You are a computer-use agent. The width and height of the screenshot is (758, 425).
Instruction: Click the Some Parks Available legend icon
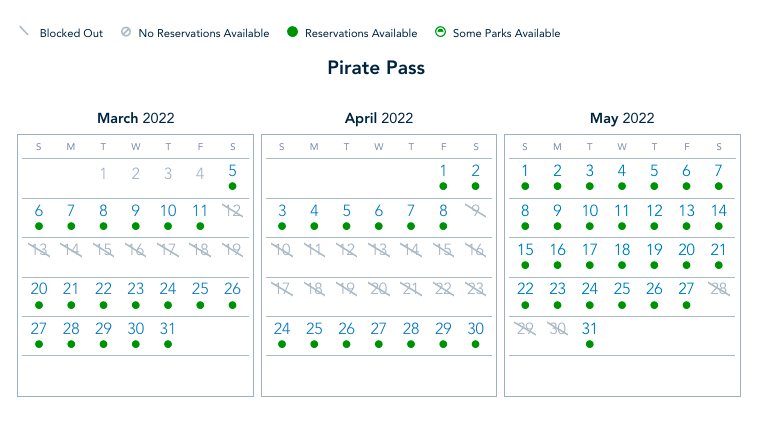coord(440,33)
